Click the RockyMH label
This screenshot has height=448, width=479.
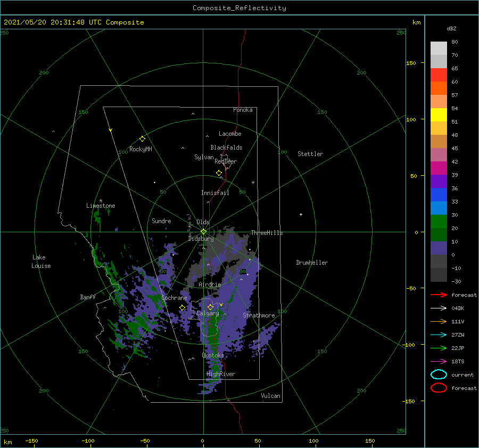point(141,149)
